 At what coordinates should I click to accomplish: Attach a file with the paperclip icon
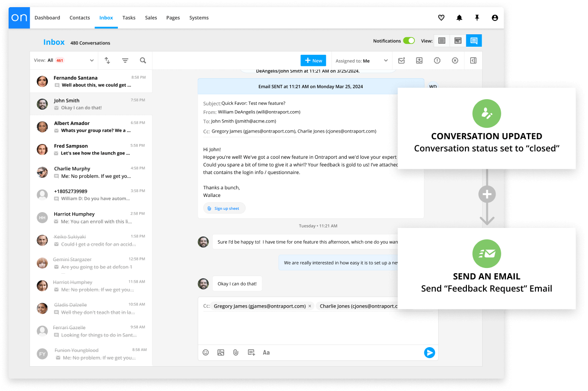(x=236, y=352)
